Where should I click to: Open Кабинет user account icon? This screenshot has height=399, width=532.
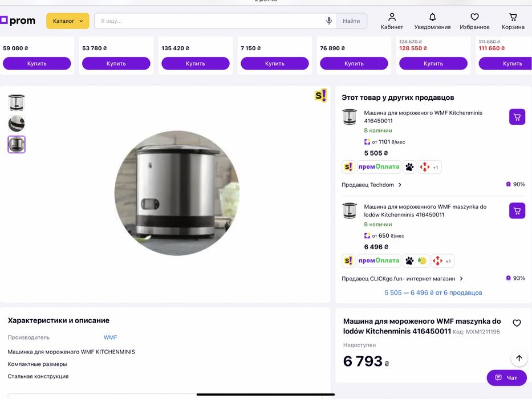tap(392, 21)
